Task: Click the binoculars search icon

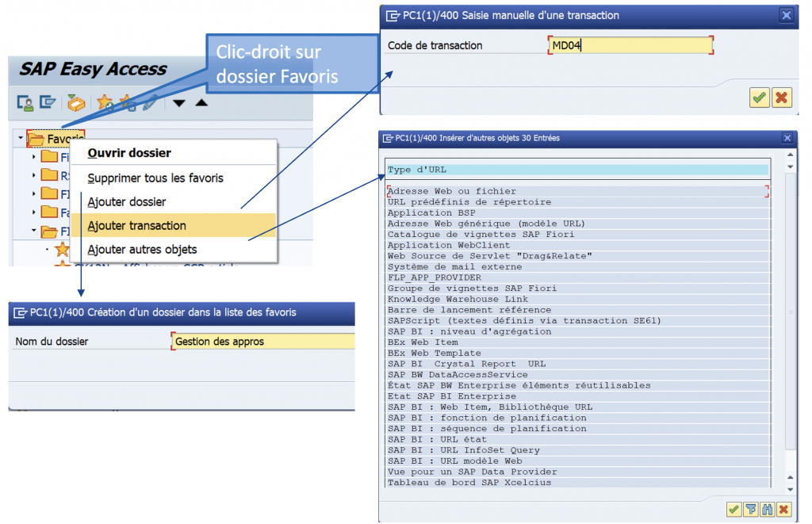Action: coord(767,510)
